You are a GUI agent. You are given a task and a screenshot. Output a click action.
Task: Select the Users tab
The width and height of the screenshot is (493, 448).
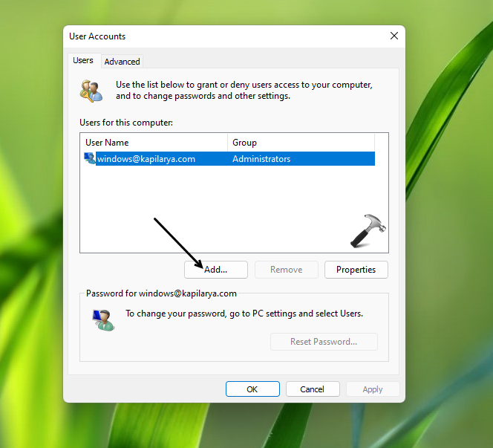pyautogui.click(x=83, y=61)
